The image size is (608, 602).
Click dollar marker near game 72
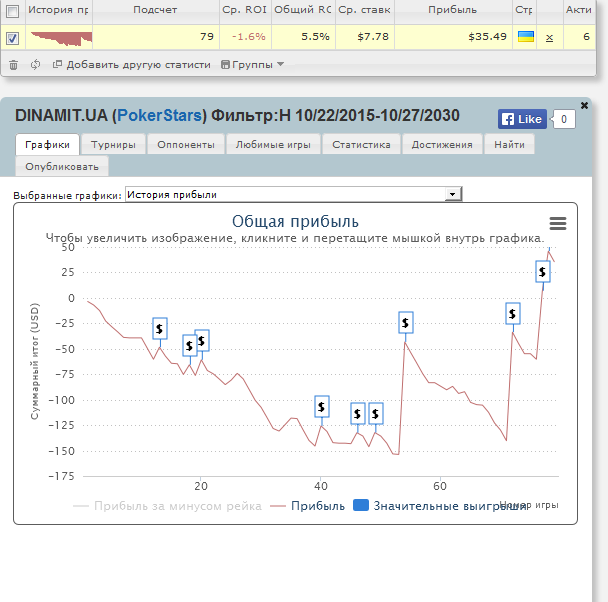[x=513, y=314]
